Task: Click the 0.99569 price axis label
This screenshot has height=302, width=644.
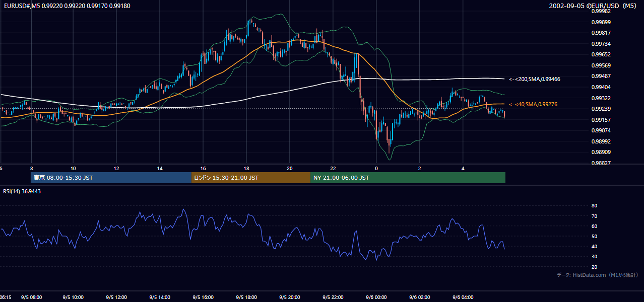Action: (601, 65)
